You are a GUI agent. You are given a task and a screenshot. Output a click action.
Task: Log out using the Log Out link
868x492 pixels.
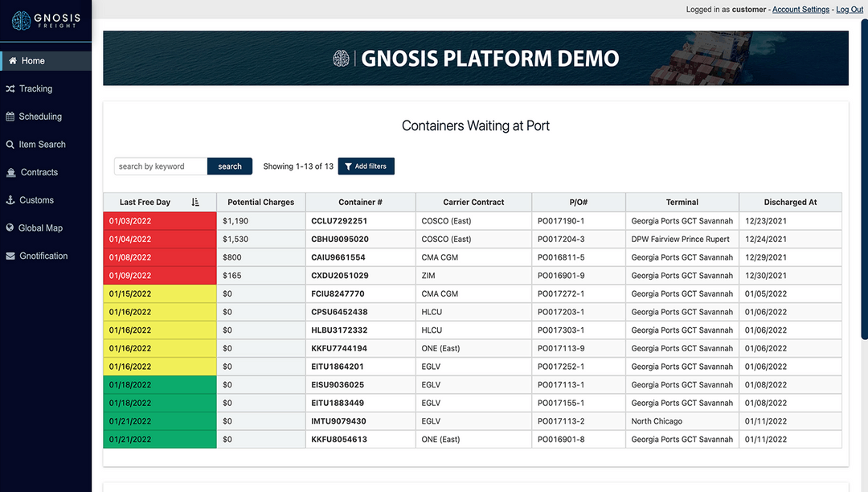(850, 9)
